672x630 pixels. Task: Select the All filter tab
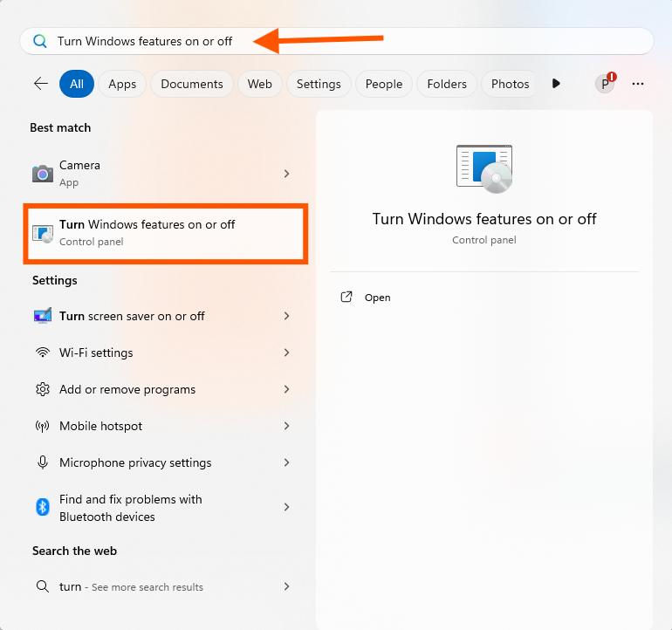[77, 84]
